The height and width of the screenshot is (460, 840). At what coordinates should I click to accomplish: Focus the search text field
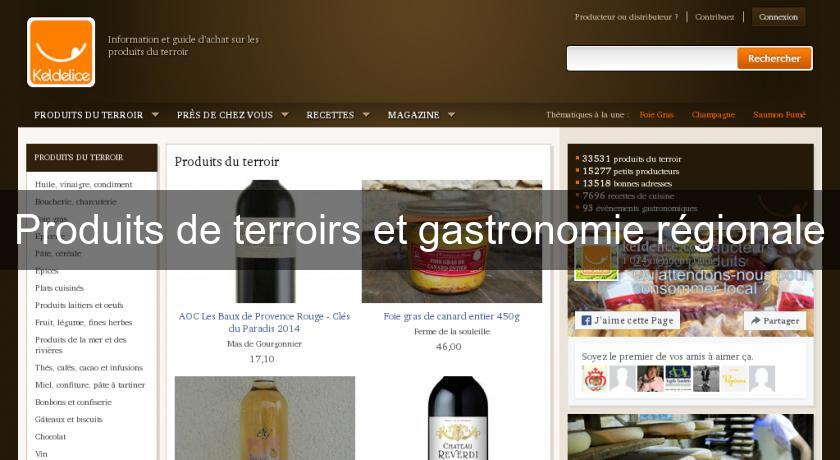652,58
